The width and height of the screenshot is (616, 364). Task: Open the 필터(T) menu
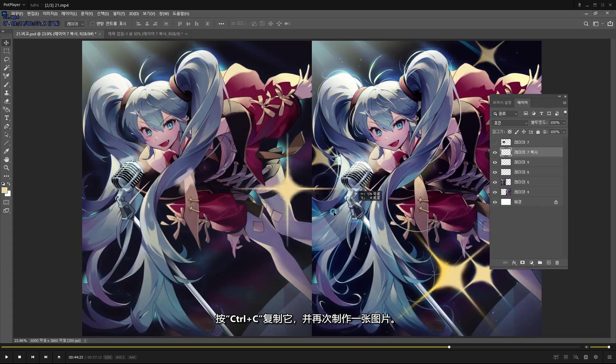(119, 13)
